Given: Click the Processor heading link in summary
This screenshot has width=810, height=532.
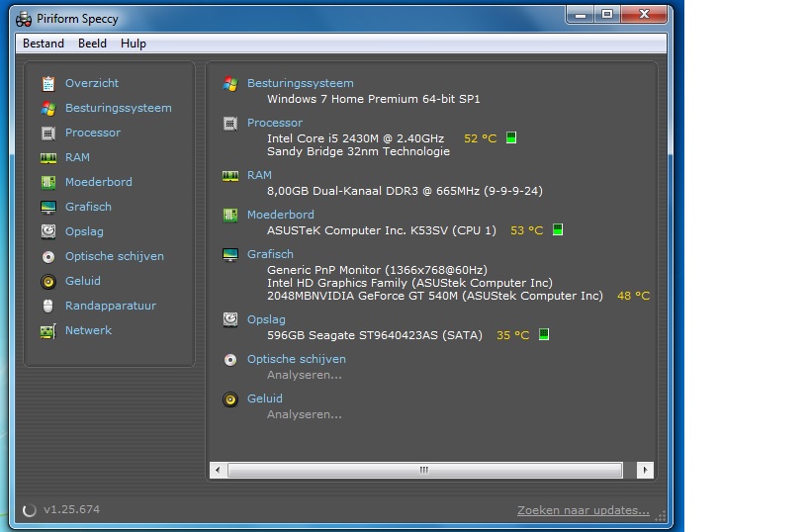Looking at the screenshot, I should coord(275,123).
